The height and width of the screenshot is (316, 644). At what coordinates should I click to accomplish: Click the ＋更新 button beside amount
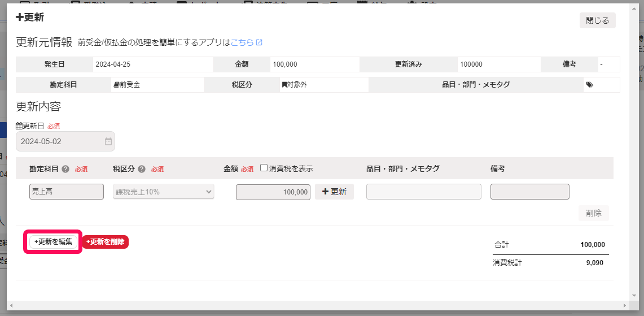tap(334, 192)
